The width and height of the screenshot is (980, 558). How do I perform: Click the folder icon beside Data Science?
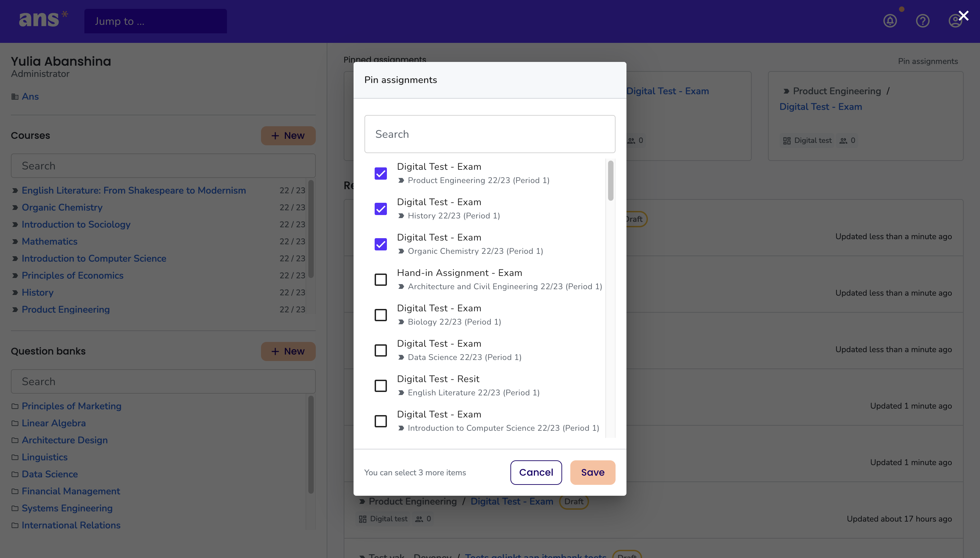(x=15, y=474)
